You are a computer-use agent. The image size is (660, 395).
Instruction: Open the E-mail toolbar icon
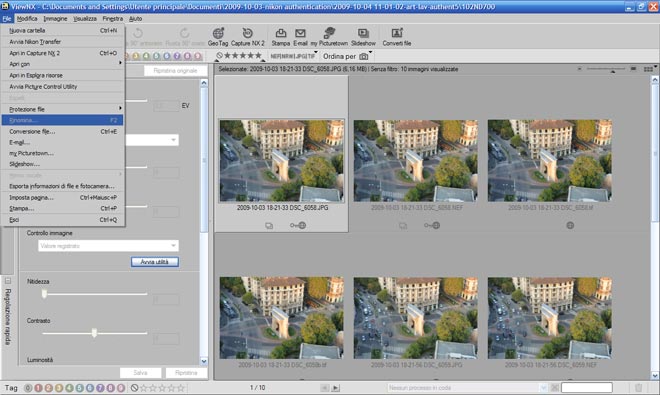pyautogui.click(x=300, y=37)
